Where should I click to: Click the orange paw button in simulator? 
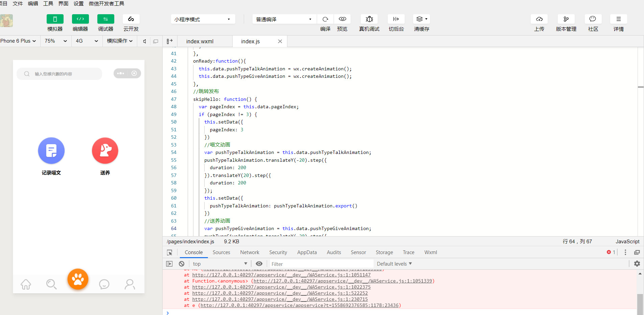(78, 279)
